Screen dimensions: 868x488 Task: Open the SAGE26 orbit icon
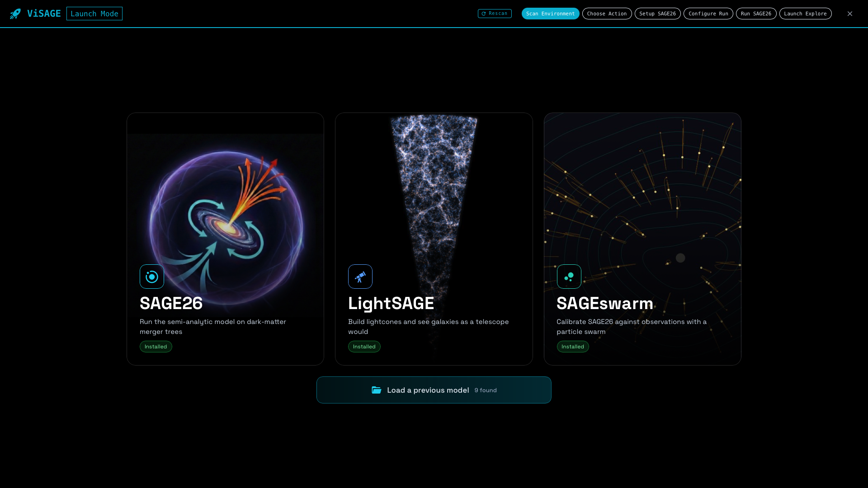coord(152,277)
